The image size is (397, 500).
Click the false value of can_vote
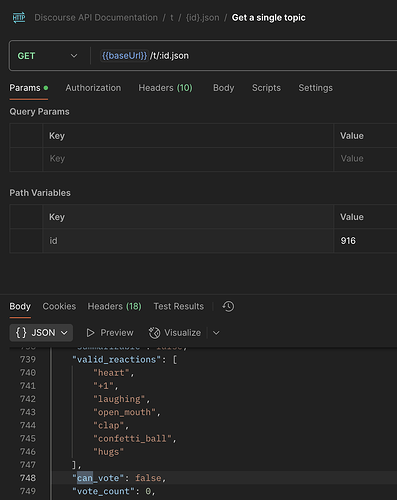point(148,478)
